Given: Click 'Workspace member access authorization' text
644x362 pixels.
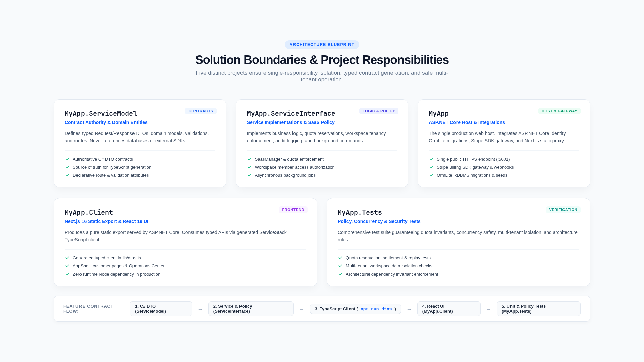Looking at the screenshot, I should pyautogui.click(x=294, y=167).
